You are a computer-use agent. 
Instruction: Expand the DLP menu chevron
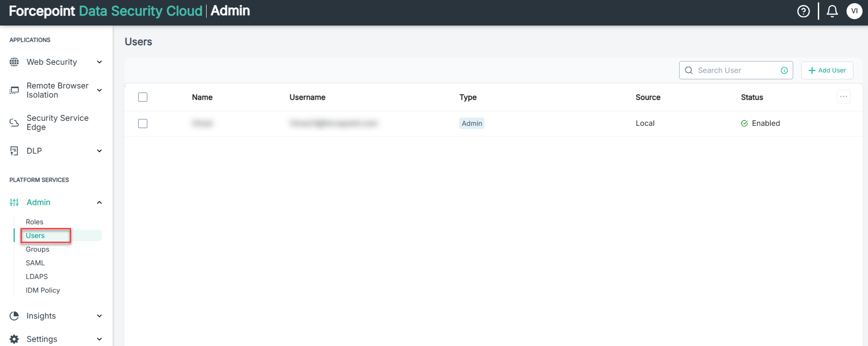click(x=99, y=151)
